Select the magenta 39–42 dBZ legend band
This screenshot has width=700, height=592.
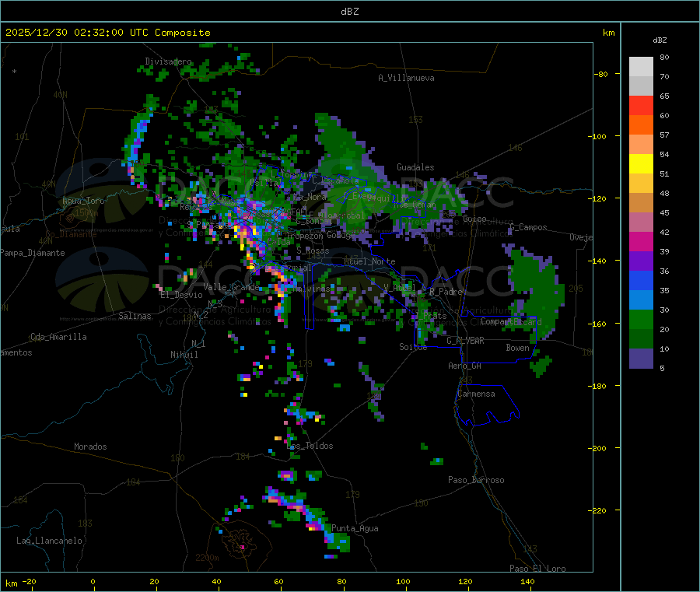[x=641, y=241]
